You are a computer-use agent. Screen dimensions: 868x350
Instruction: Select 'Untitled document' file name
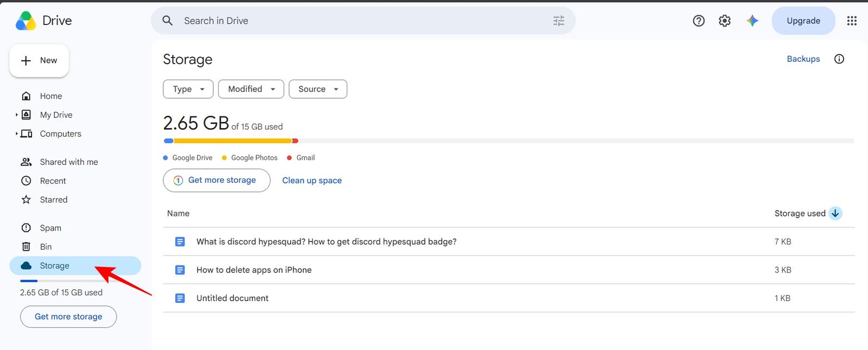(233, 298)
